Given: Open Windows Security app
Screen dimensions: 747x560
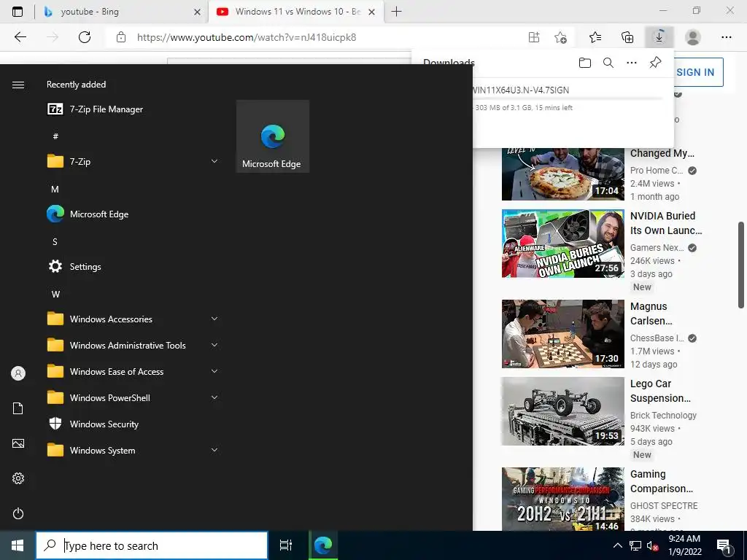Looking at the screenshot, I should point(133,424).
